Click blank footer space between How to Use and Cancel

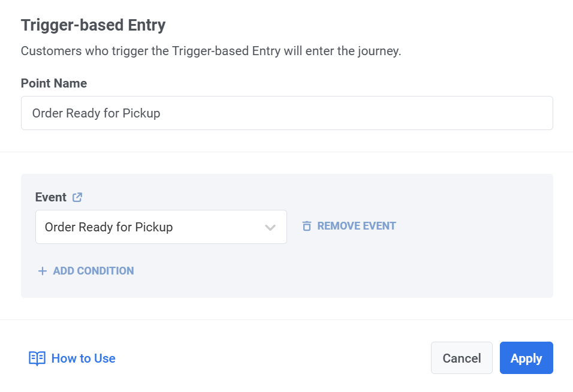pyautogui.click(x=273, y=358)
